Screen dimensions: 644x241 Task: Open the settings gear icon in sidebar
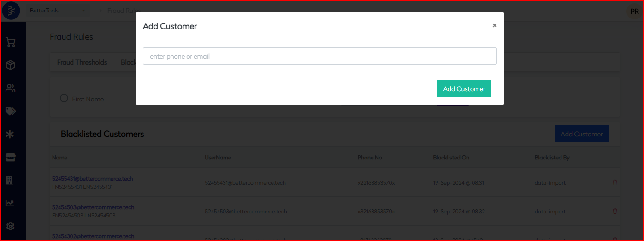[11, 226]
